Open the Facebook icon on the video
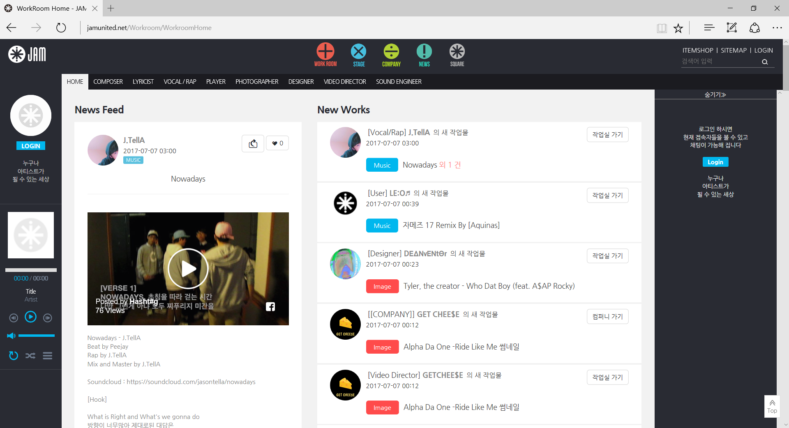 [x=270, y=307]
